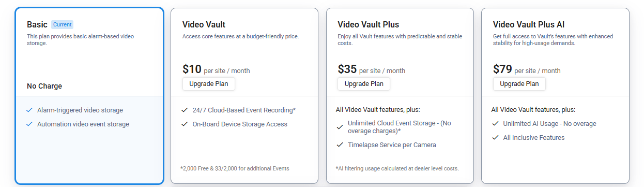Click checkmark next to 24/7 Cloud-Based Event Recording
This screenshot has width=644, height=187.
point(185,110)
